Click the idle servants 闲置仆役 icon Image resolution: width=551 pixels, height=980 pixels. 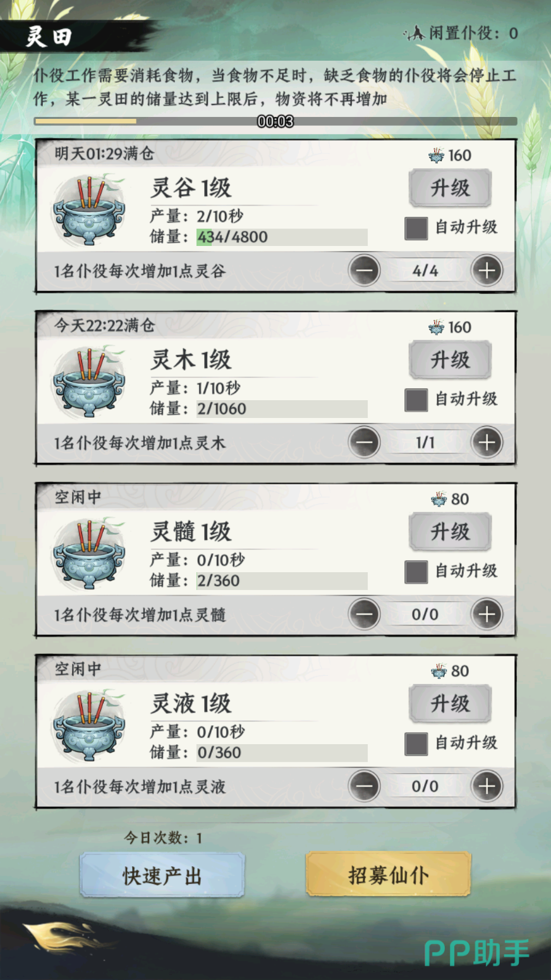[x=416, y=33]
